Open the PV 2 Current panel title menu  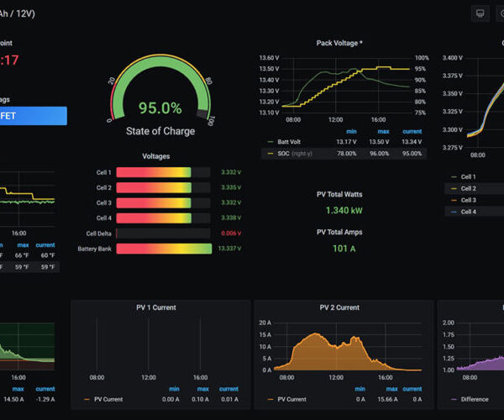339,307
